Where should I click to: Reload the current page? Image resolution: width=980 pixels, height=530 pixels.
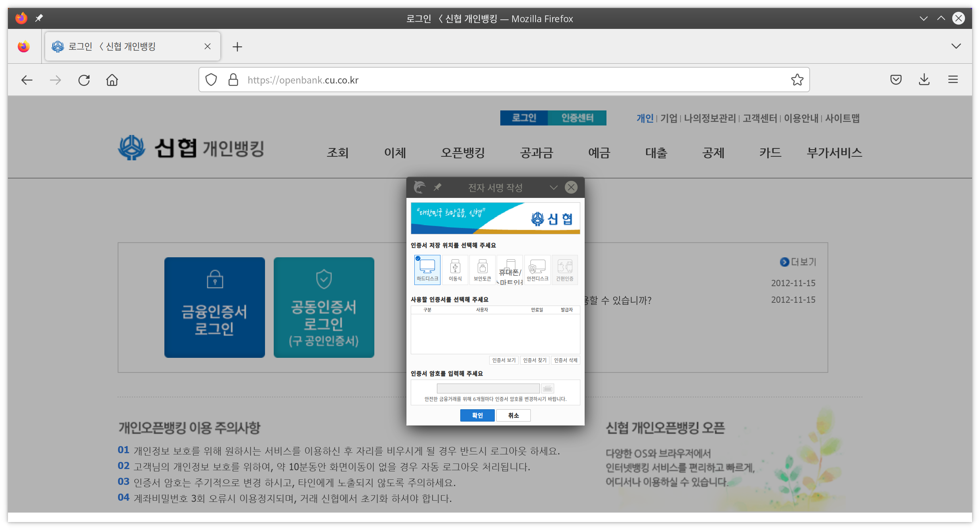[x=84, y=80]
